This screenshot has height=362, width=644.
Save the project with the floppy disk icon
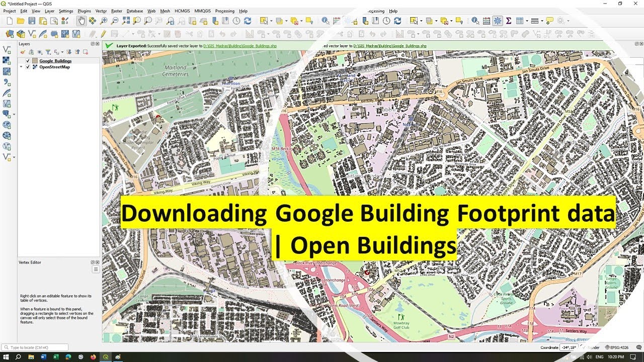pos(32,21)
